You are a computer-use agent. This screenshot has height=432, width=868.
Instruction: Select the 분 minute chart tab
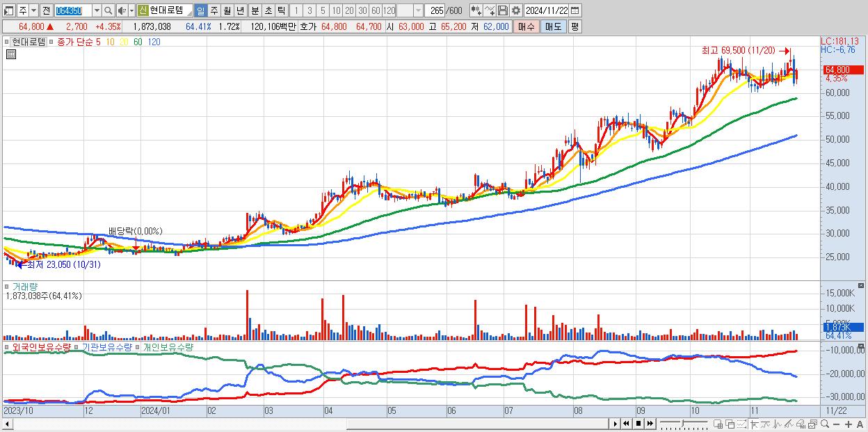255,10
